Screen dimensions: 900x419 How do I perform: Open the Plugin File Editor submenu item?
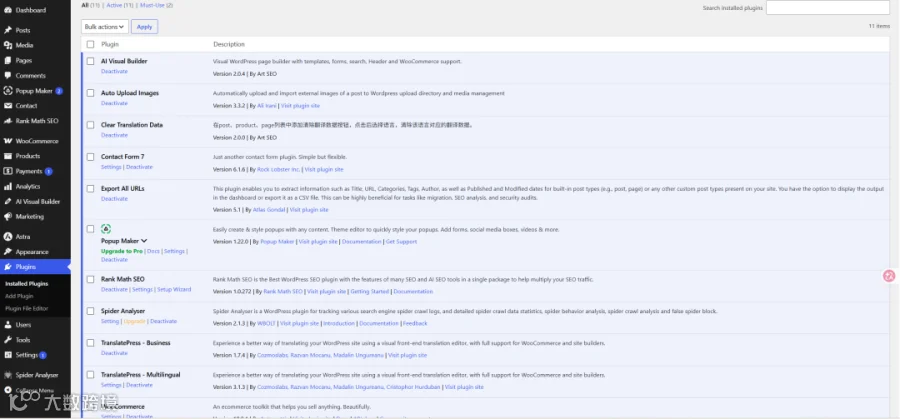[26, 308]
